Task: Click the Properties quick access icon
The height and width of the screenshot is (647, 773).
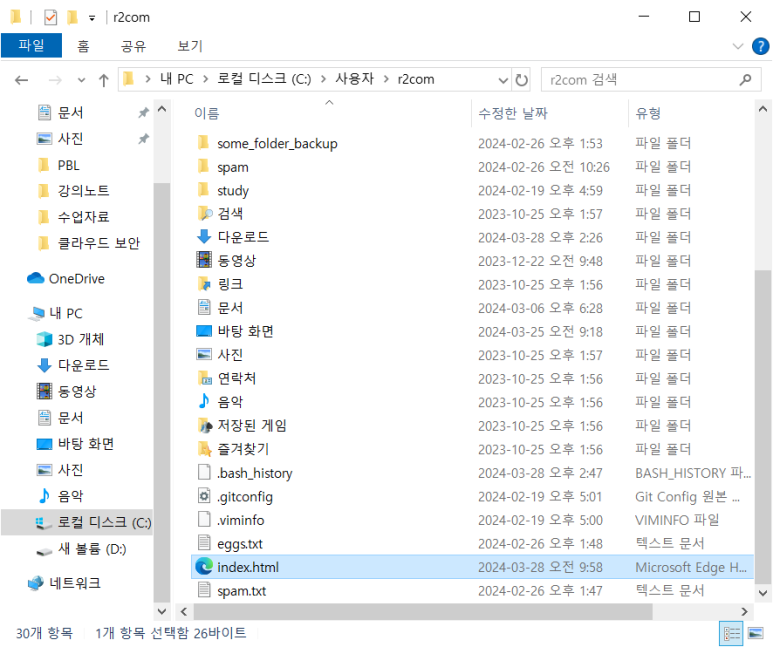Action: click(x=50, y=17)
